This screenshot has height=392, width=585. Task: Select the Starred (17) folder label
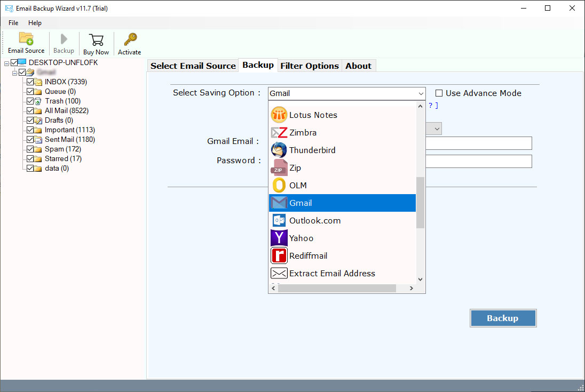(x=63, y=159)
